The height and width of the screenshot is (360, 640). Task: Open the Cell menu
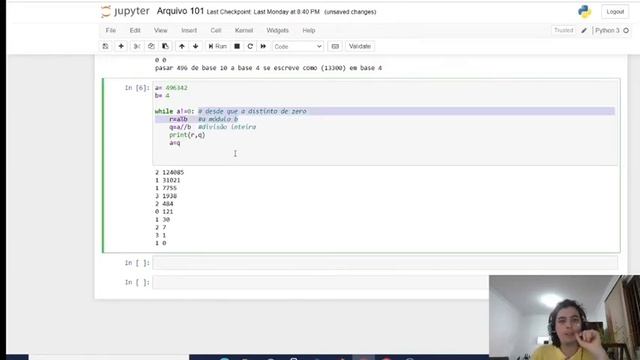(216, 30)
